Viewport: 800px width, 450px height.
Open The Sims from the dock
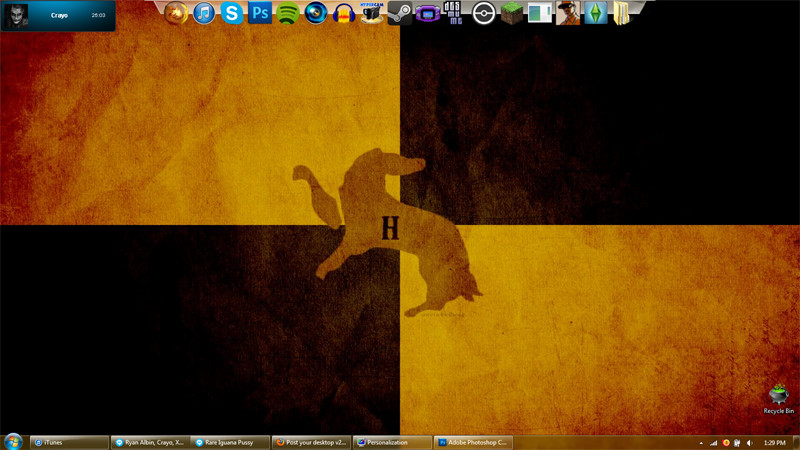coord(596,13)
